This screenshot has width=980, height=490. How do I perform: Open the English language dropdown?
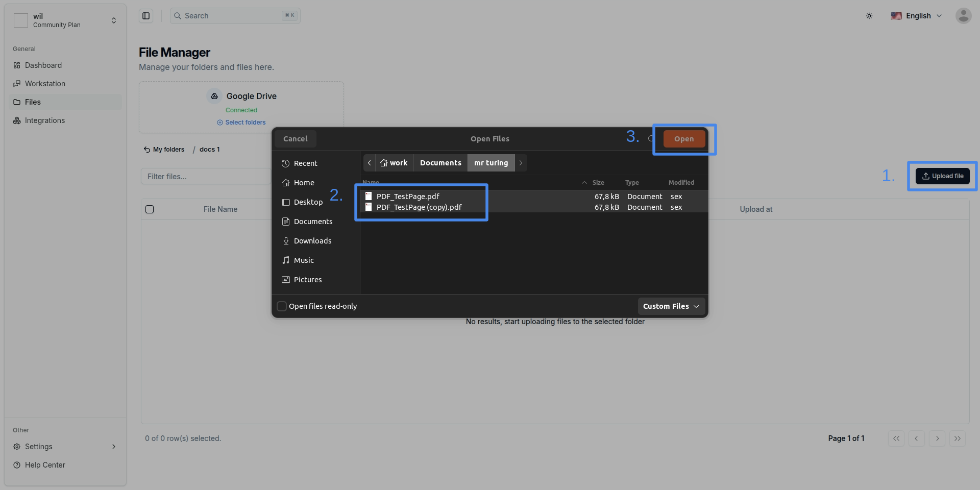coord(917,16)
